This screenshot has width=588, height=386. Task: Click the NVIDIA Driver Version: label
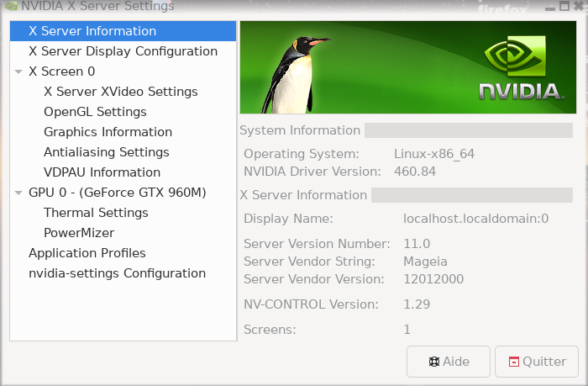(312, 172)
